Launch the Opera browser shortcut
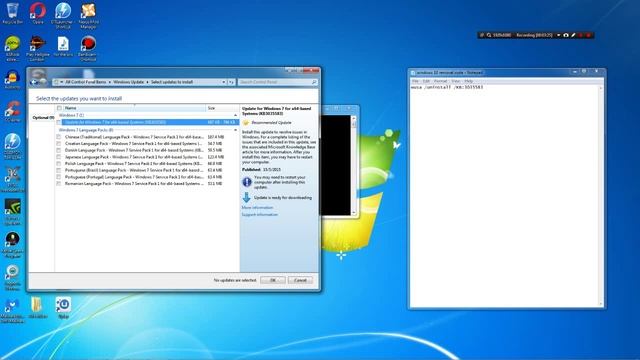This screenshot has width=640, height=360. click(x=38, y=12)
